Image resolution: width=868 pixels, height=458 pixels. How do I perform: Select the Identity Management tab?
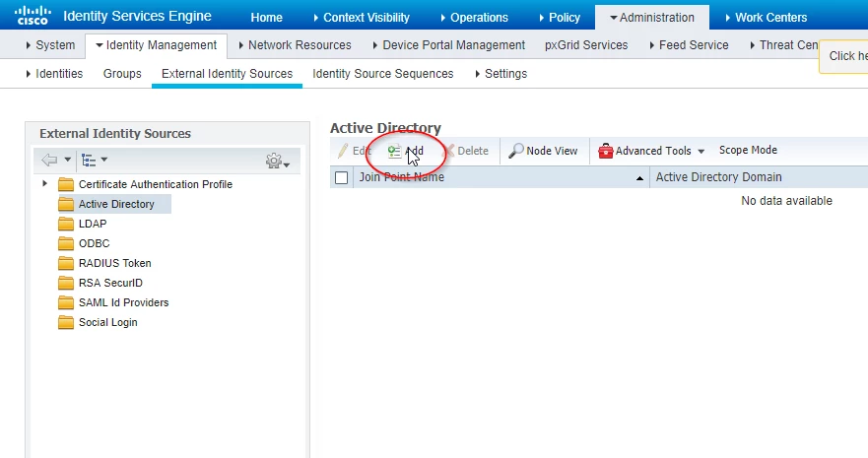[x=156, y=45]
